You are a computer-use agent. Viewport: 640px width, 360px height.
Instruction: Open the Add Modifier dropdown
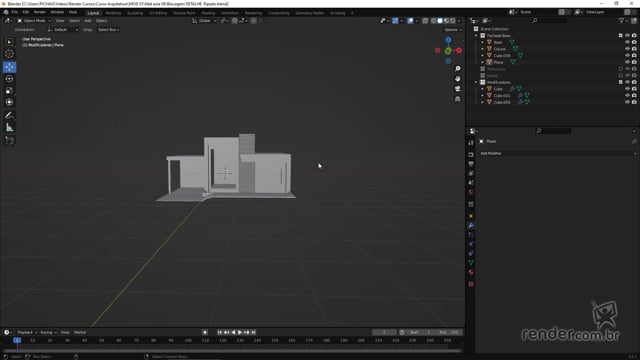558,153
